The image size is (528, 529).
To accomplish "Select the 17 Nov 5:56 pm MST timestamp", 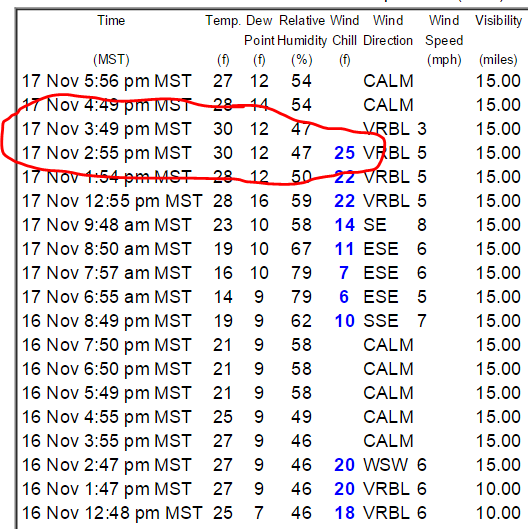I will point(107,81).
